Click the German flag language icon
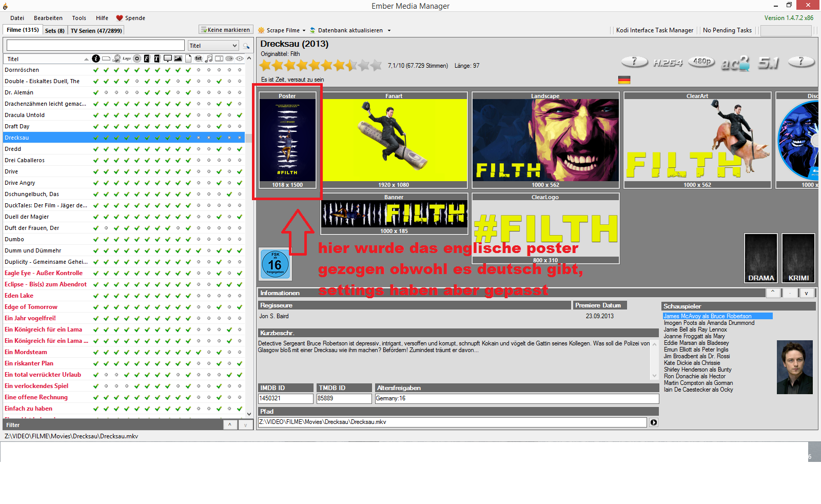The image size is (821, 504). click(624, 80)
